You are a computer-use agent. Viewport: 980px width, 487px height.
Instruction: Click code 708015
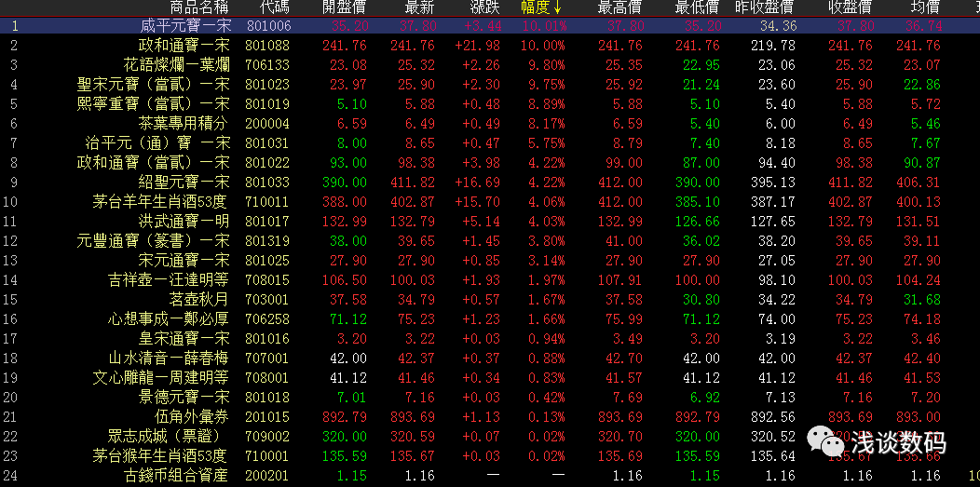point(268,279)
